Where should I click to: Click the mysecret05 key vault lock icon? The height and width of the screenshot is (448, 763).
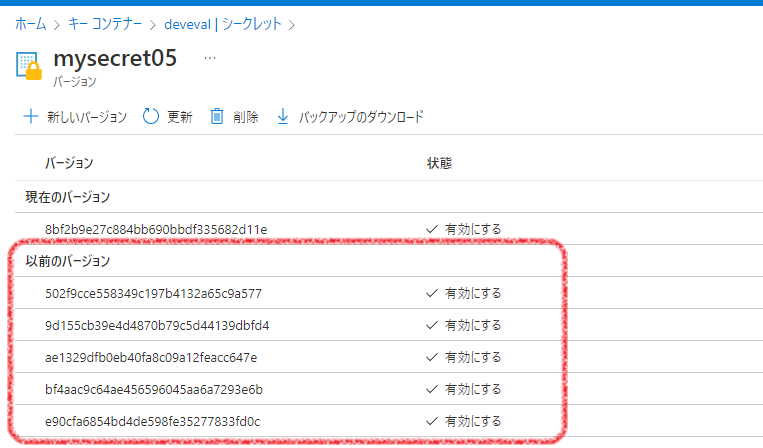pos(29,66)
